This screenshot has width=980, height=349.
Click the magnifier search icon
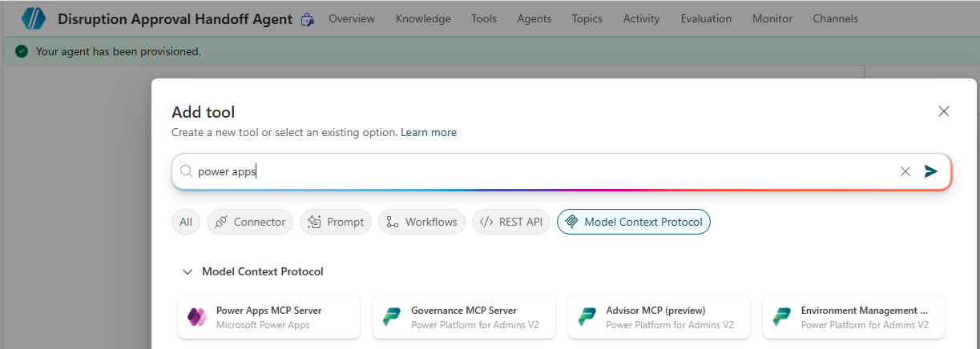(x=186, y=171)
